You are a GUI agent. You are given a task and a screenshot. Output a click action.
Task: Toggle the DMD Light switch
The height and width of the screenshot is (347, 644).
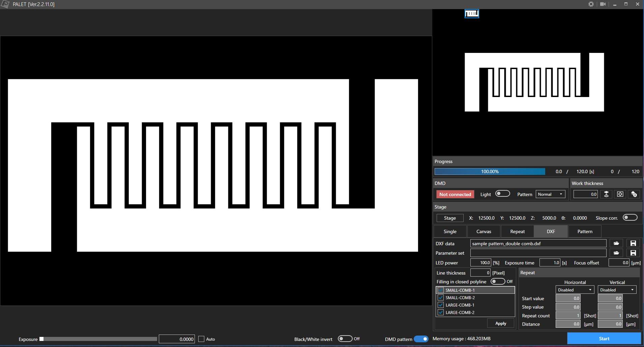(x=502, y=194)
